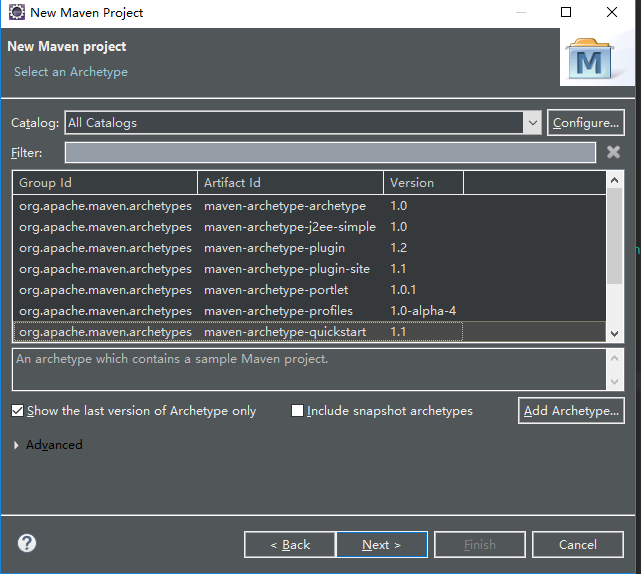Screen dimensions: 641x574
Task: Sort table by Group Id column header
Action: (x=105, y=182)
